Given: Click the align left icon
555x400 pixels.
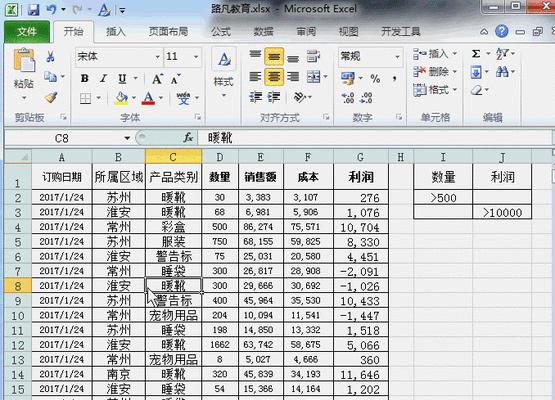Looking at the screenshot, I should point(255,77).
